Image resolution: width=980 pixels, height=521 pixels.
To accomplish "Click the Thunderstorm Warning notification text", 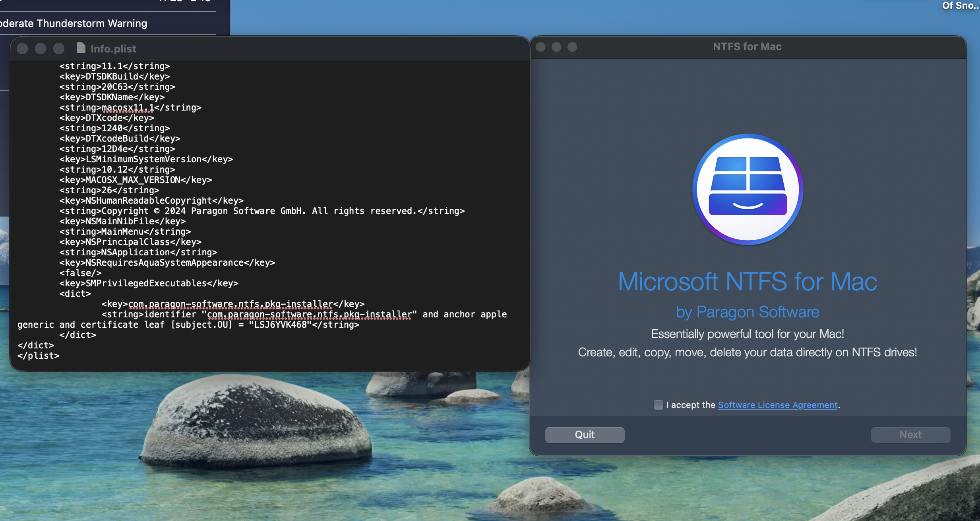I will [74, 23].
